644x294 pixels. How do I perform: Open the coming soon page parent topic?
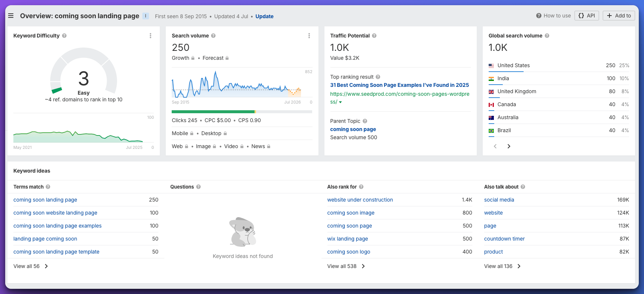[x=353, y=129]
